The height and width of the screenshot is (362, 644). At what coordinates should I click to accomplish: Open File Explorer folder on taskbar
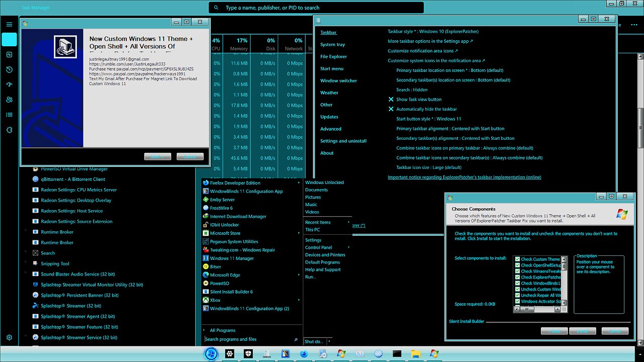(x=416, y=354)
